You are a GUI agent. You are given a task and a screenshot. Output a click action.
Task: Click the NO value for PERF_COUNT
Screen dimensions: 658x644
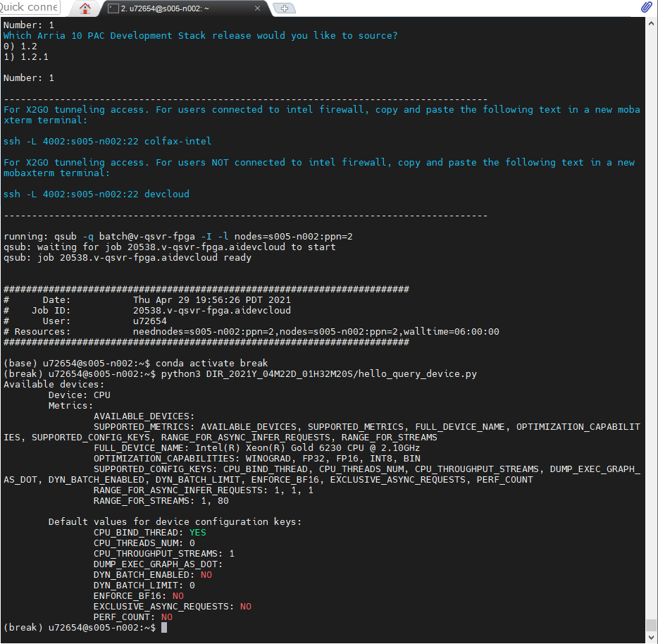166,617
